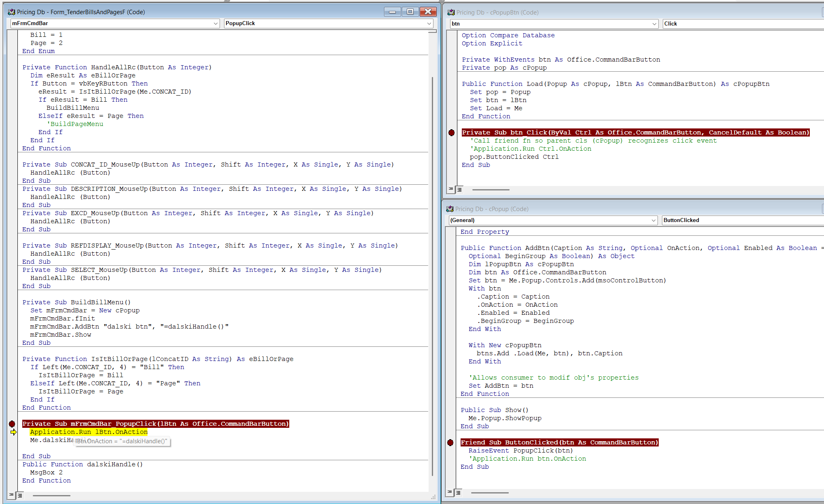Click Form_TenderBillsAndPagesF window title icon
Viewport: 824px width, 504px height.
pos(11,12)
